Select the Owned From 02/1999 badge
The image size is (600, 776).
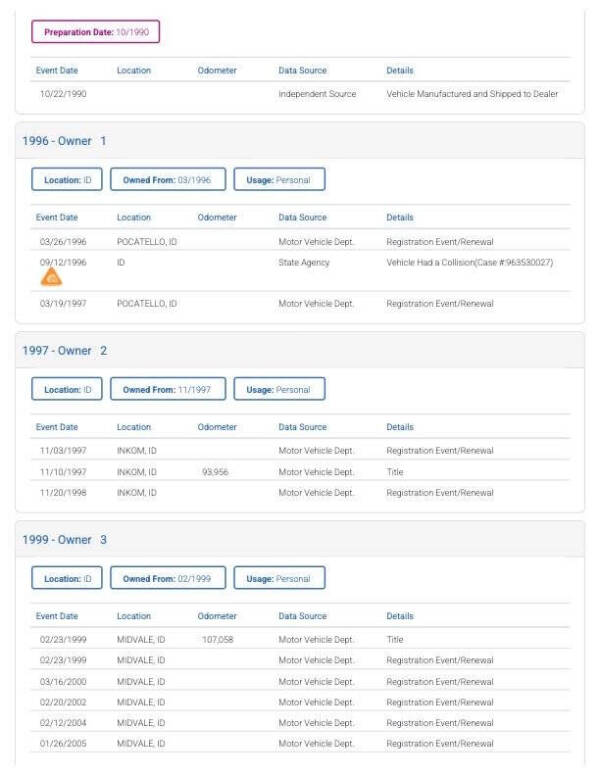point(168,578)
